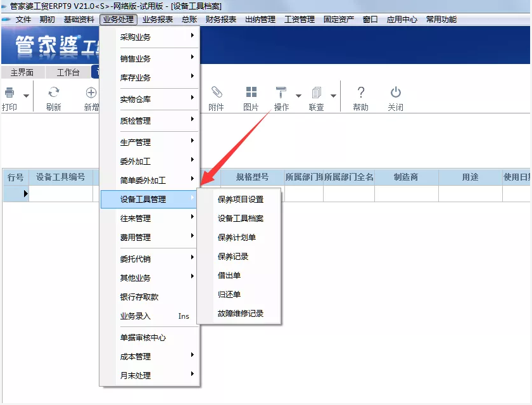Choose 业务录入 from the menu
The width and height of the screenshot is (532, 405).
pyautogui.click(x=149, y=316)
